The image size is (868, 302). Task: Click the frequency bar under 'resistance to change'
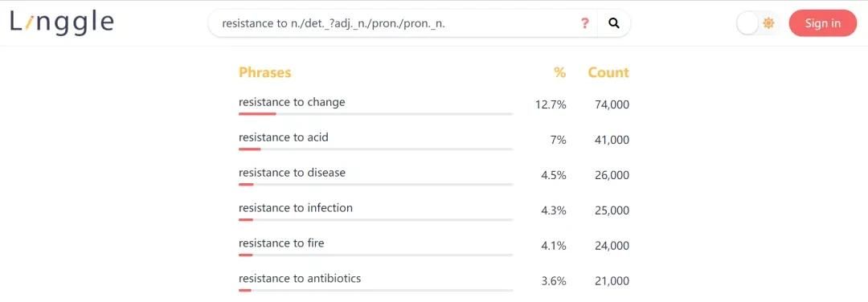(x=376, y=114)
